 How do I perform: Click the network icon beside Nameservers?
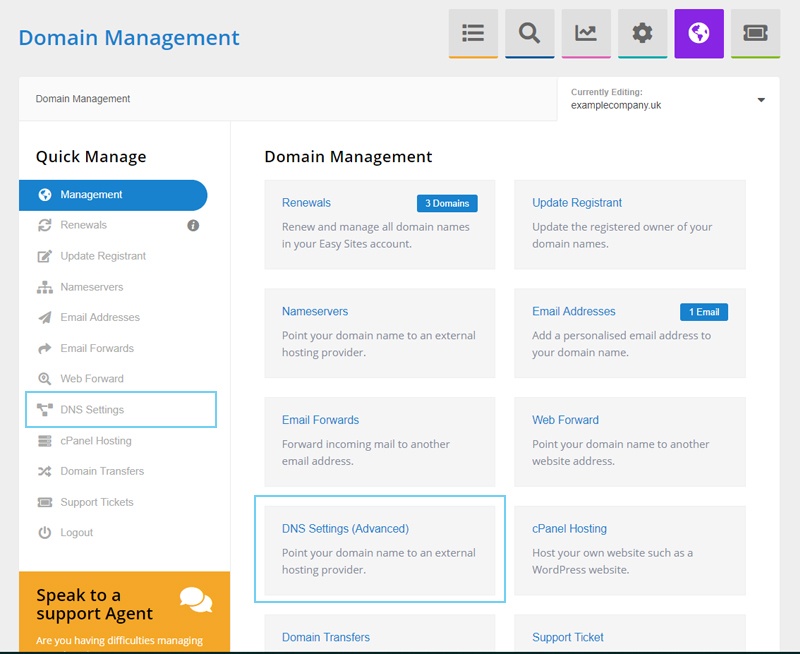tap(45, 287)
